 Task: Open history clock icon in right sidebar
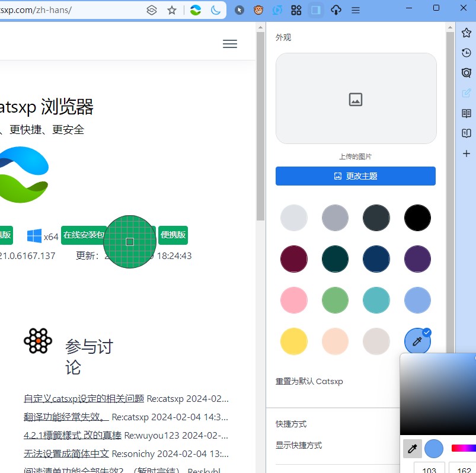(467, 53)
